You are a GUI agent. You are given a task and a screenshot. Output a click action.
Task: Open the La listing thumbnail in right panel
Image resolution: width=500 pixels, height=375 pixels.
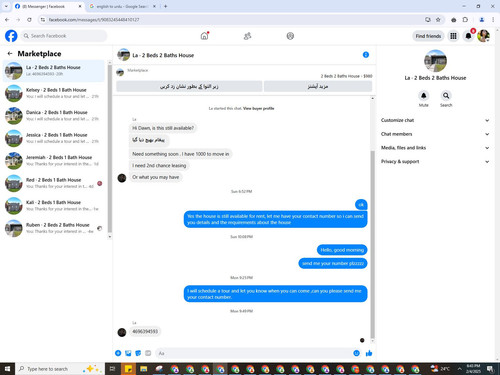click(x=435, y=61)
